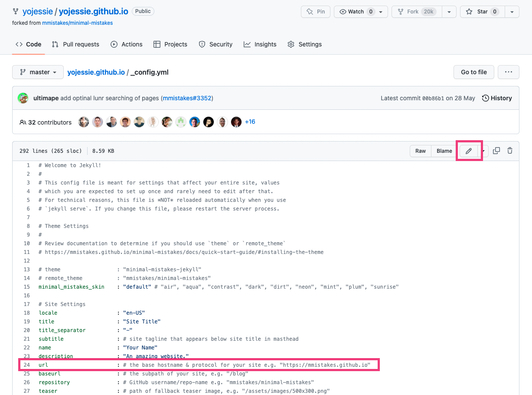Switch to the Code tab
532x395 pixels.
coord(29,44)
